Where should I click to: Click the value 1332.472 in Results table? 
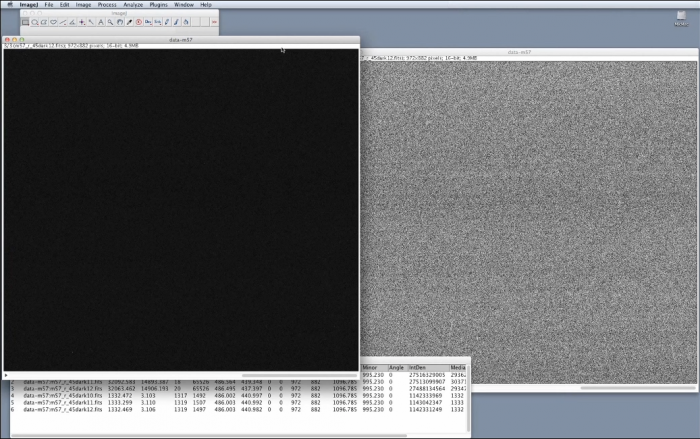click(120, 396)
